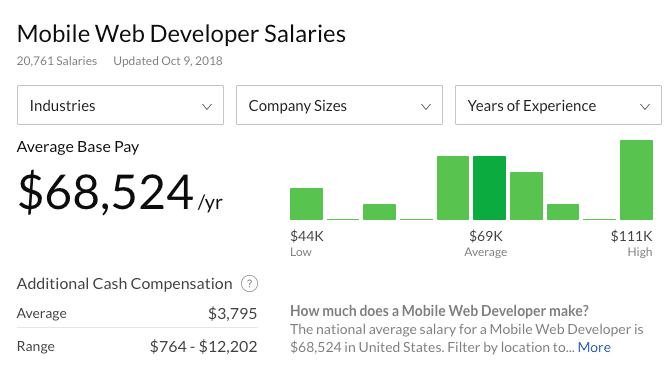Click the Industries chevron arrow
This screenshot has height=368, width=665.
click(207, 107)
